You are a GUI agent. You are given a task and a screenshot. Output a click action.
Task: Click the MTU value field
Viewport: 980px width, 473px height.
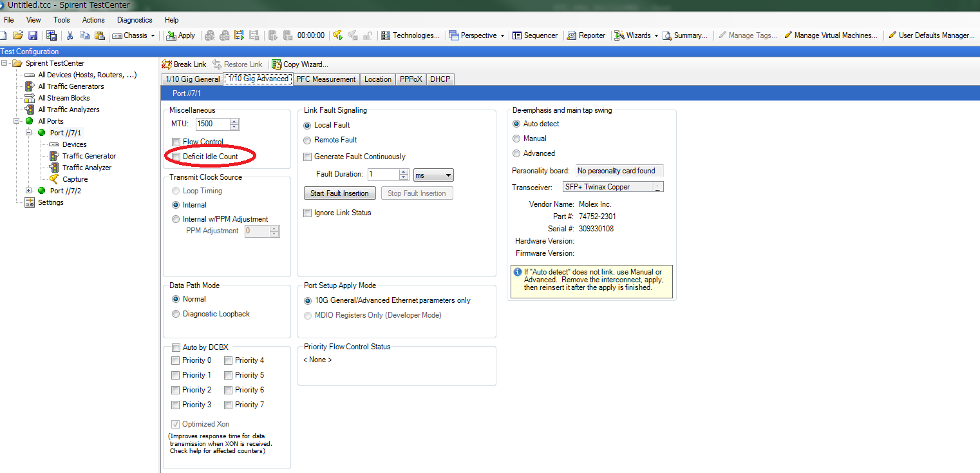pos(212,124)
